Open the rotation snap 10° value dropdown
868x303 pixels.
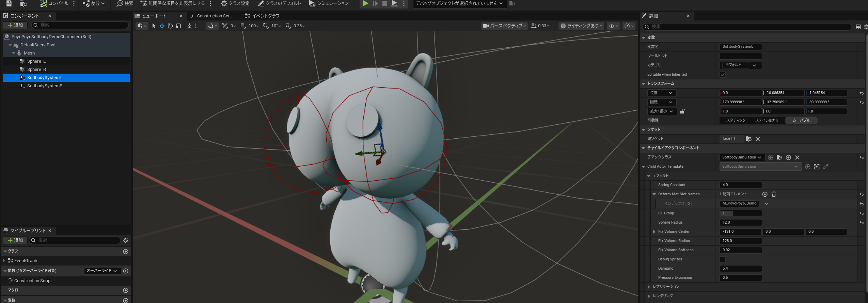point(276,26)
